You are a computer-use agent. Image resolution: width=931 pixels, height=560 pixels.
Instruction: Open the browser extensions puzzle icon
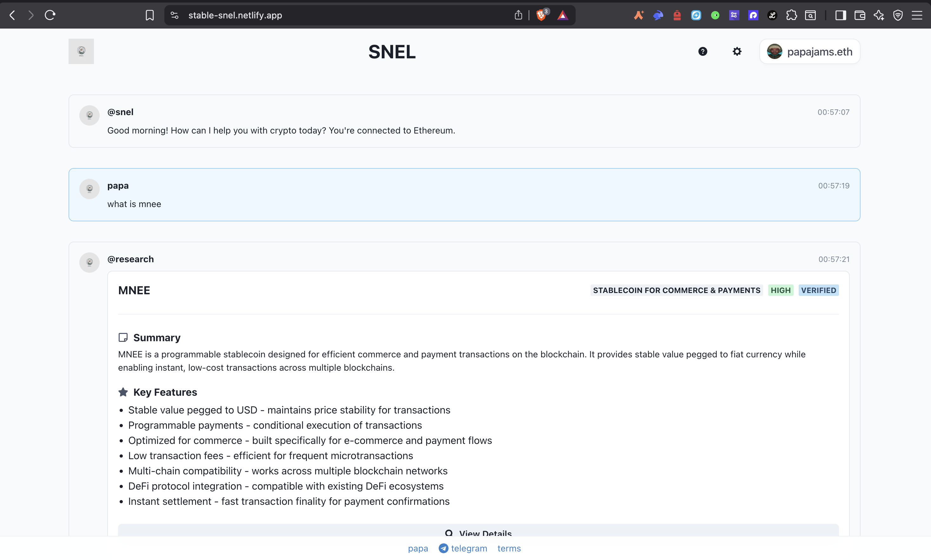pyautogui.click(x=791, y=15)
